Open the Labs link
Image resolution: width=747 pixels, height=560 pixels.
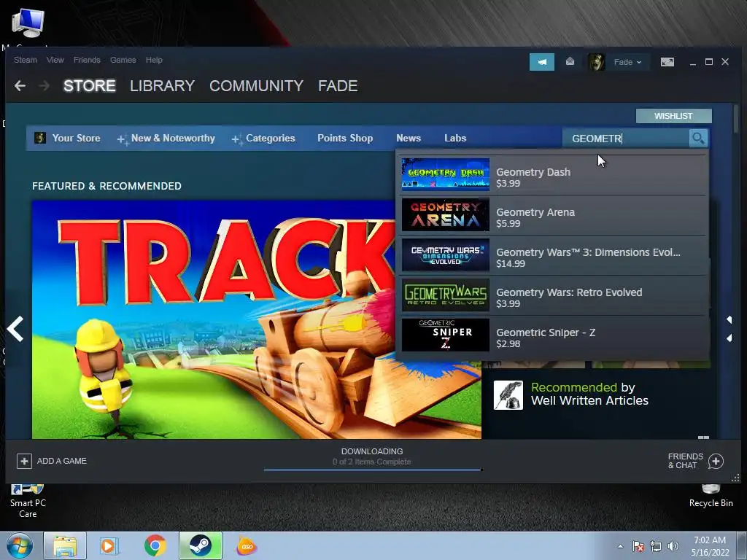(x=455, y=138)
